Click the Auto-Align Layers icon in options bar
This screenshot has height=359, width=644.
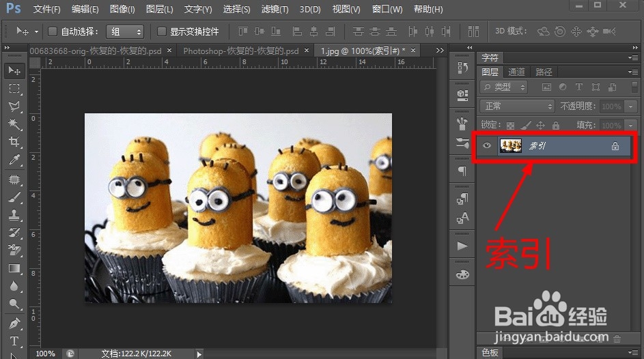473,31
